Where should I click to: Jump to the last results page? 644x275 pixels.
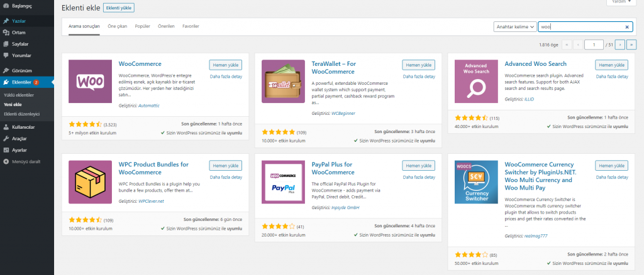(x=631, y=44)
